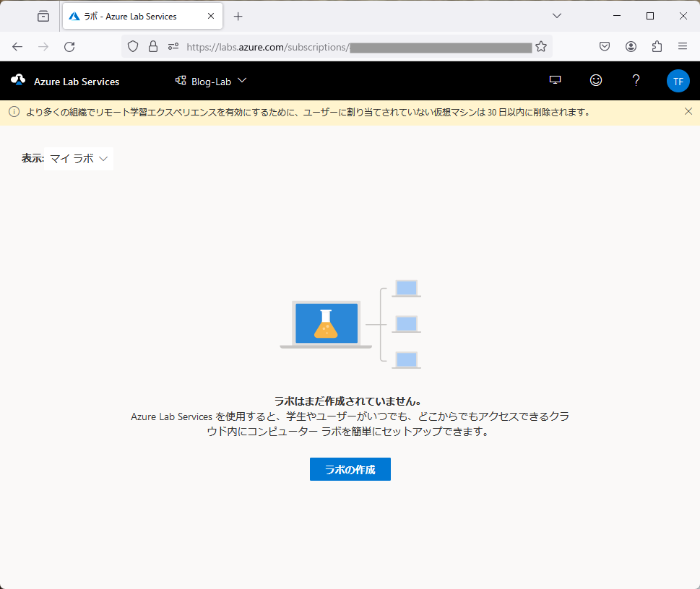
Task: Open the site permissions icon in address bar
Action: [x=173, y=46]
